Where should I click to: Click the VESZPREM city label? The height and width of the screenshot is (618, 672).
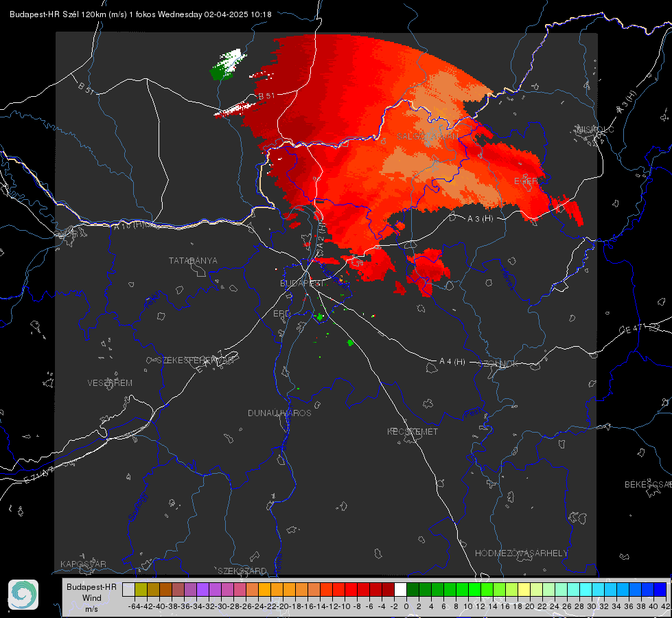coord(110,383)
